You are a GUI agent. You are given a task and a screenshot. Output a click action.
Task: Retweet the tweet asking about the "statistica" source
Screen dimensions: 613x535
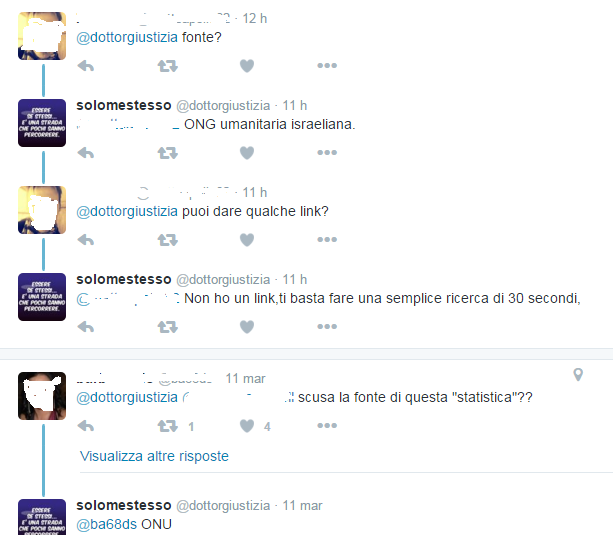[168, 425]
